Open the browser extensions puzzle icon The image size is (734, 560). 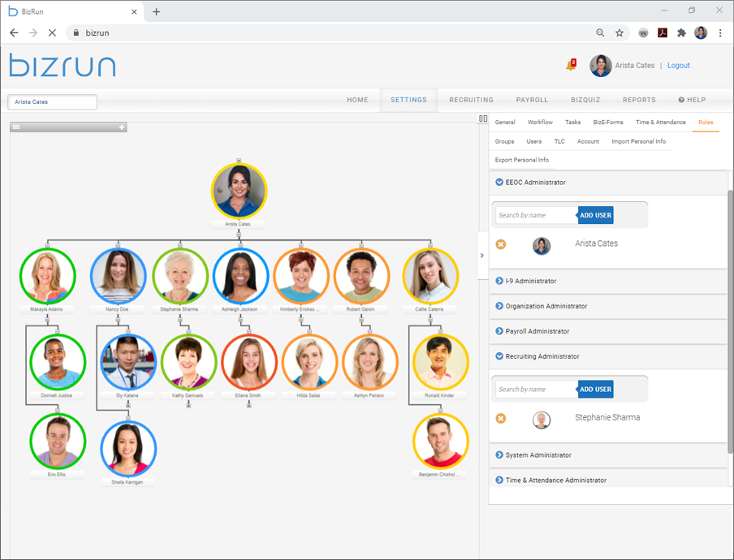click(x=681, y=32)
